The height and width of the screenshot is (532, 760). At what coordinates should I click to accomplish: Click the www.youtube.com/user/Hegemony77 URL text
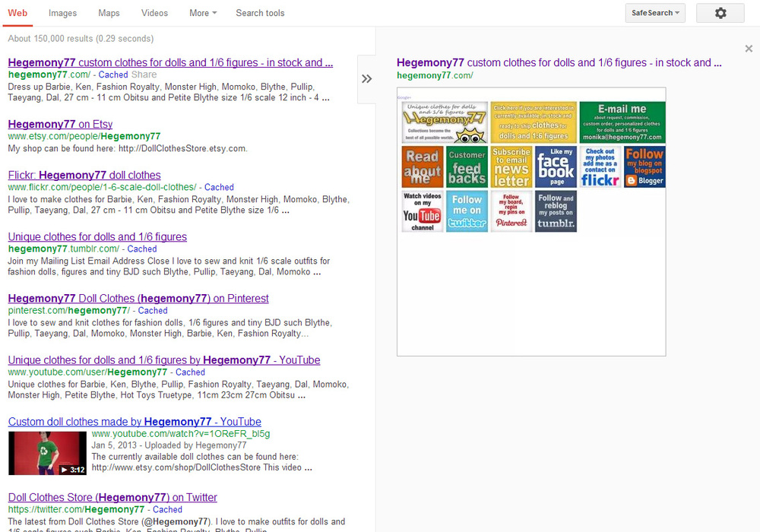pos(87,372)
